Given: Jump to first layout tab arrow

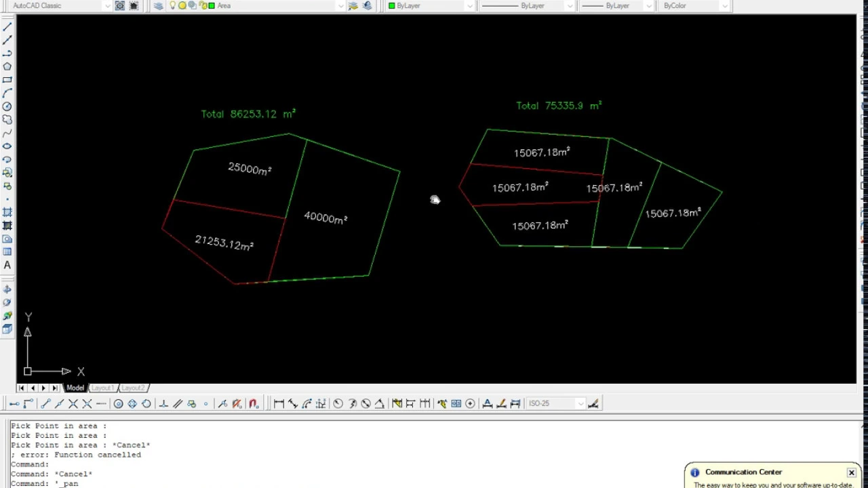Looking at the screenshot, I should click(22, 388).
